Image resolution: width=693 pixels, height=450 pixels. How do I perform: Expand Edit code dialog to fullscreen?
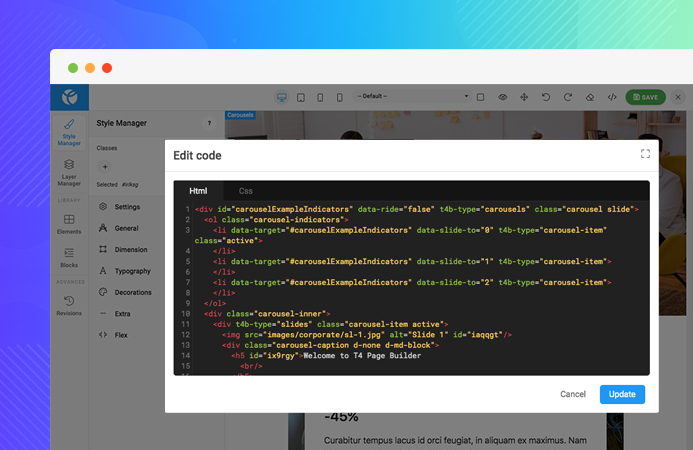pos(645,154)
